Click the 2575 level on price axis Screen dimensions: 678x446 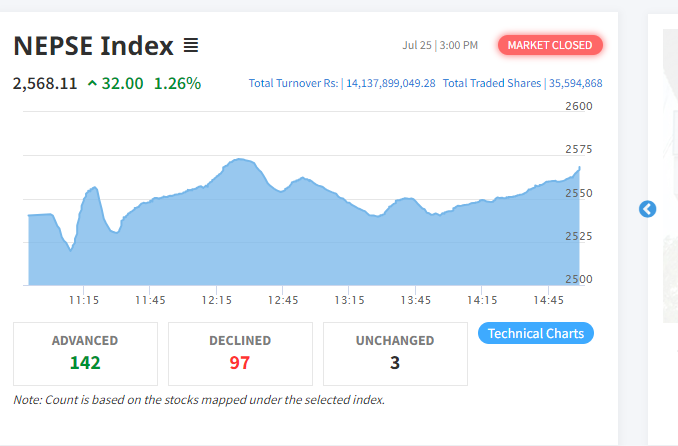(579, 150)
